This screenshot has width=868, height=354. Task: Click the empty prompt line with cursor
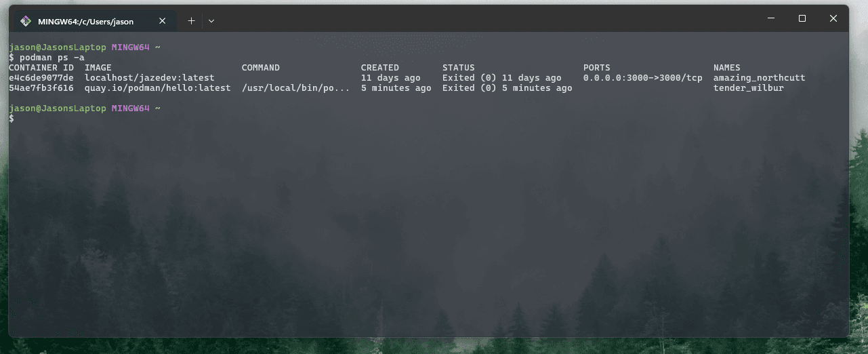(12, 119)
